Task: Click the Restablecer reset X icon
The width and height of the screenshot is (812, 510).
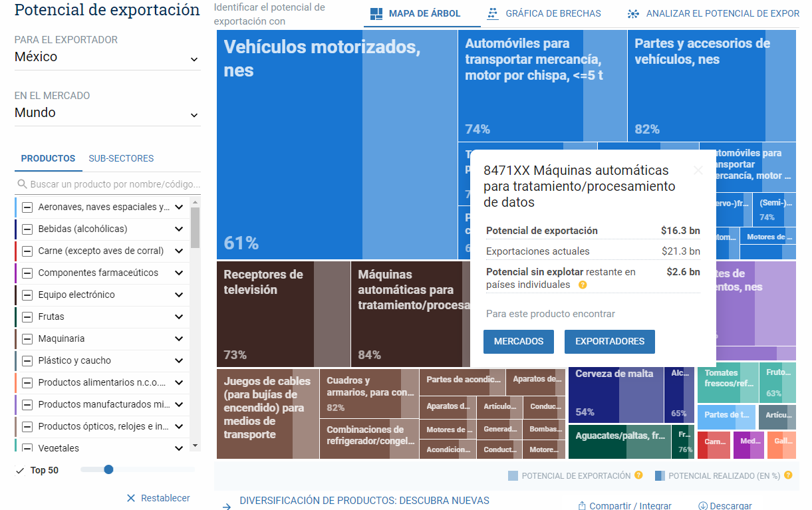Action: click(131, 498)
